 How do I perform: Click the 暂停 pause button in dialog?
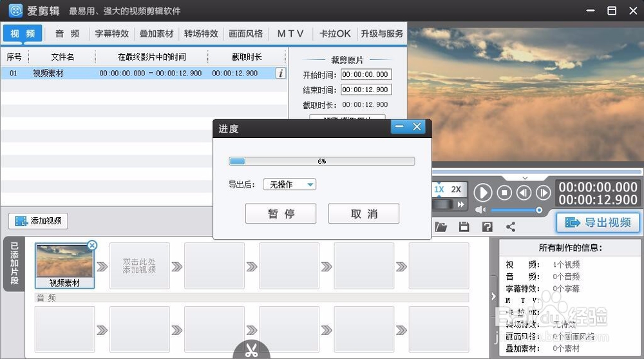pos(281,214)
